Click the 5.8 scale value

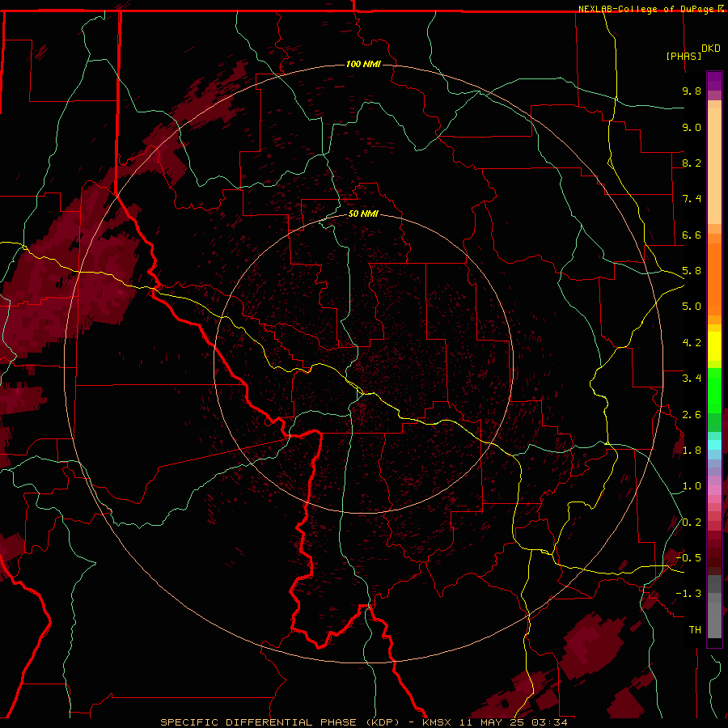(x=692, y=271)
